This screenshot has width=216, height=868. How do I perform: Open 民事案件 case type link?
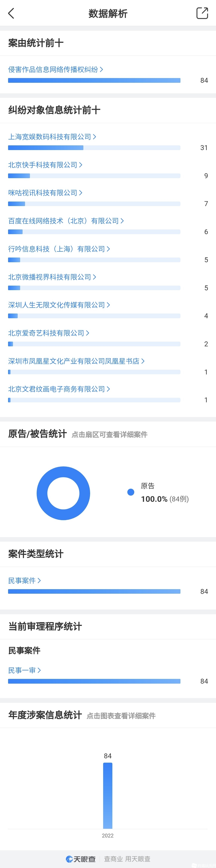click(22, 580)
